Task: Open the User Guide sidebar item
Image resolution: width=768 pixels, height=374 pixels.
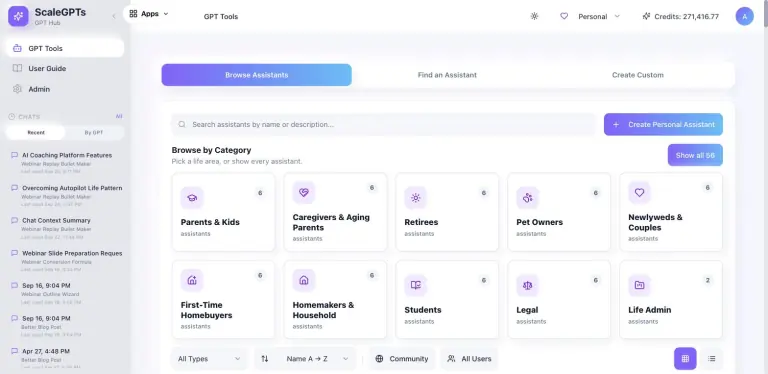Action: [65, 69]
